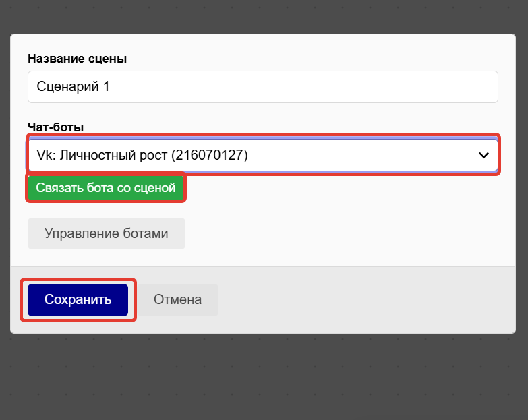This screenshot has width=528, height=420.
Task: Open Управление ботами
Action: (107, 233)
